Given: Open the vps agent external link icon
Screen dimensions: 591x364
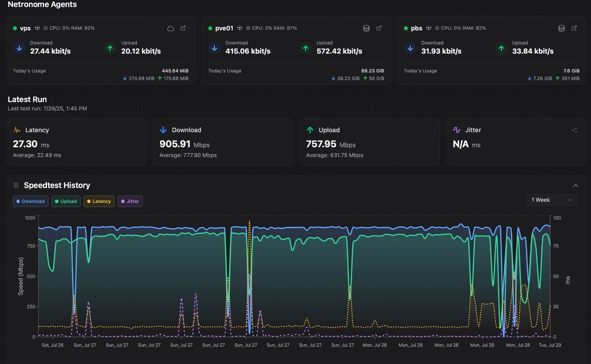Looking at the screenshot, I should pyautogui.click(x=183, y=29).
